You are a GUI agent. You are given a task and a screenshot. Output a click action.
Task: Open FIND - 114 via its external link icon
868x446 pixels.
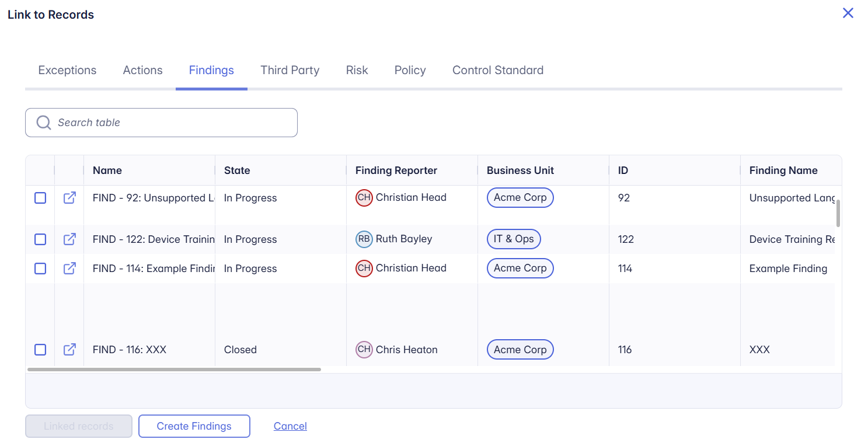[x=69, y=268]
